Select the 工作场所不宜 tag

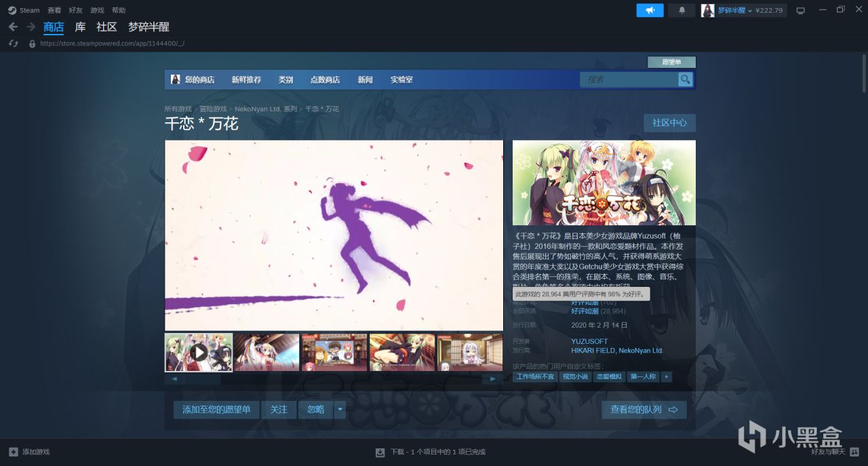[535, 376]
